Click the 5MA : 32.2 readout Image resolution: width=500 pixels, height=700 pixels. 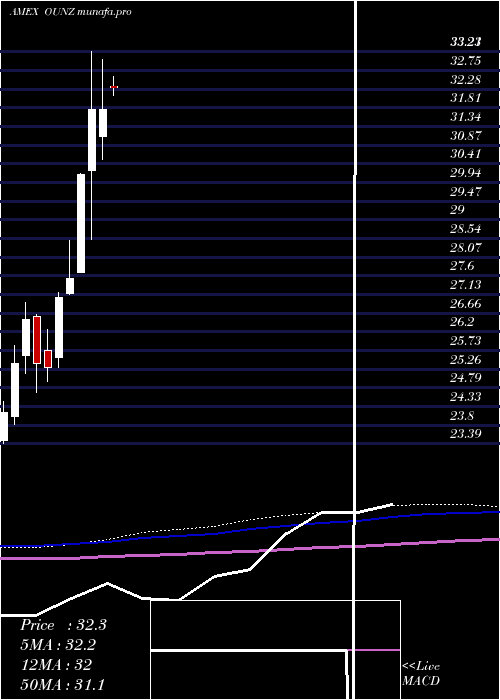tap(58, 645)
